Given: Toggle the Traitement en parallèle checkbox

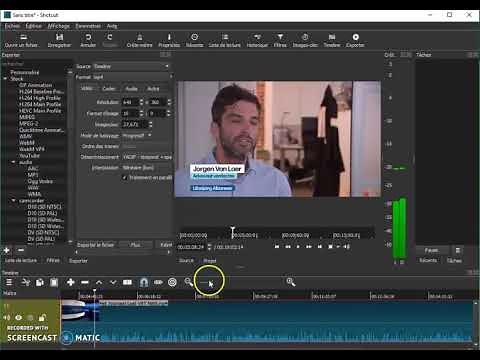Looking at the screenshot, I should [x=125, y=178].
